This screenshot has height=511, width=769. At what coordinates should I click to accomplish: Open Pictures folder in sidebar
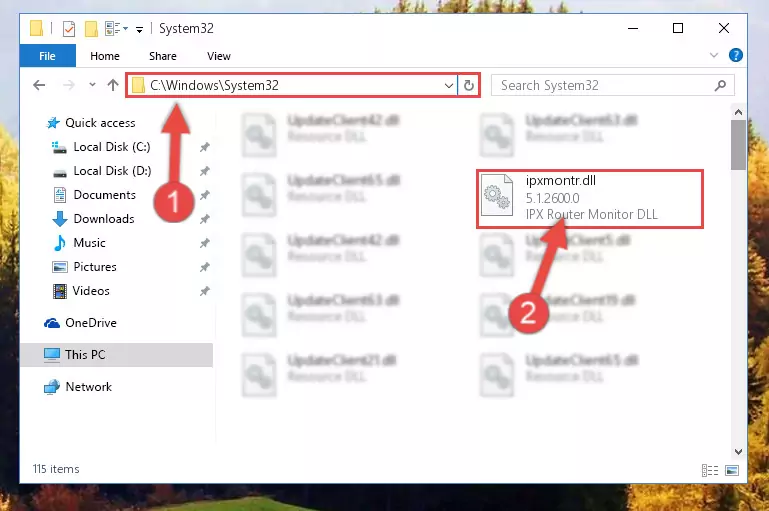95,267
